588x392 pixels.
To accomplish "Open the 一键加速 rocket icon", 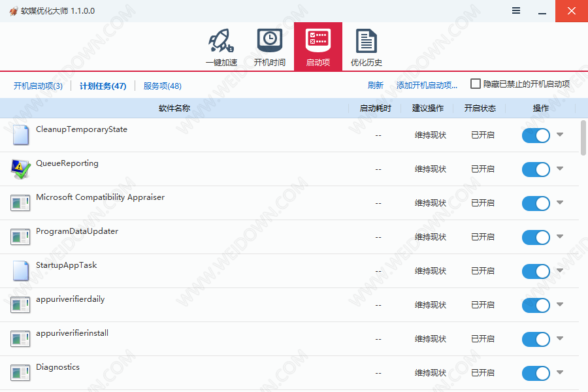I will click(x=221, y=42).
